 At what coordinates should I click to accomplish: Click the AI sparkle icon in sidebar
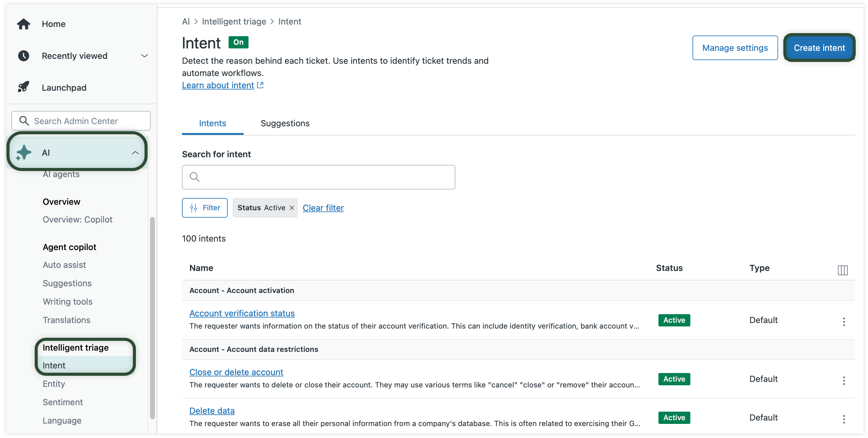click(24, 153)
